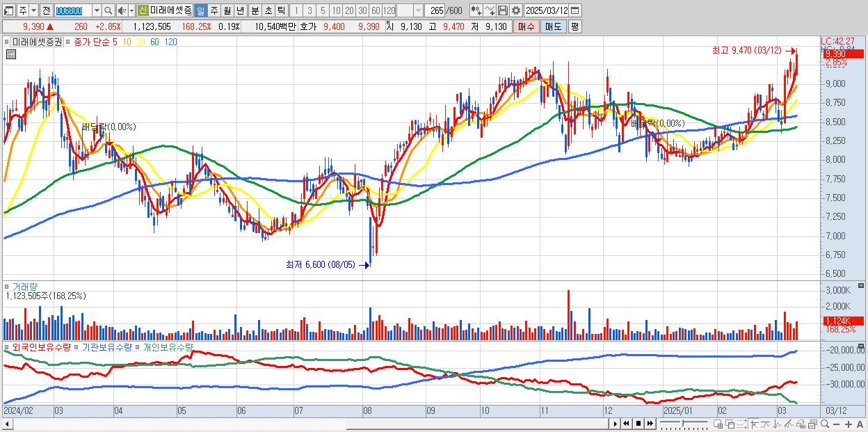
Task: Choose interval 20 button
Action: (349, 10)
